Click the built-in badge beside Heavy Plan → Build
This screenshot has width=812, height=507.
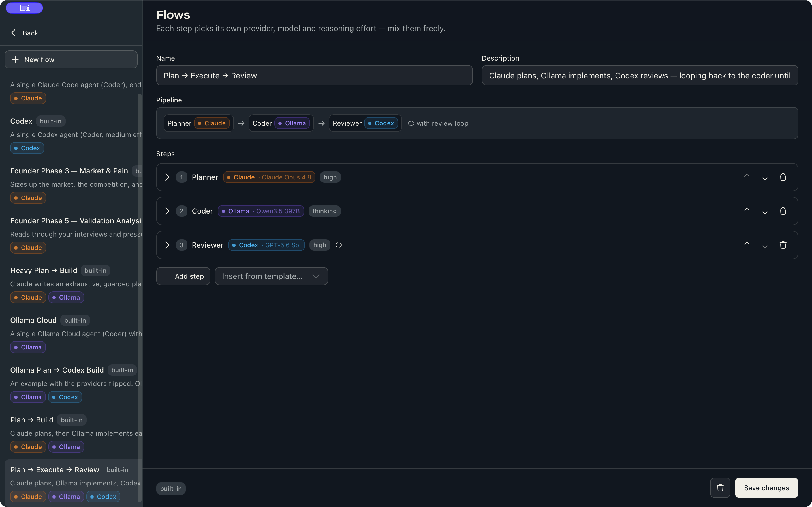tap(95, 270)
